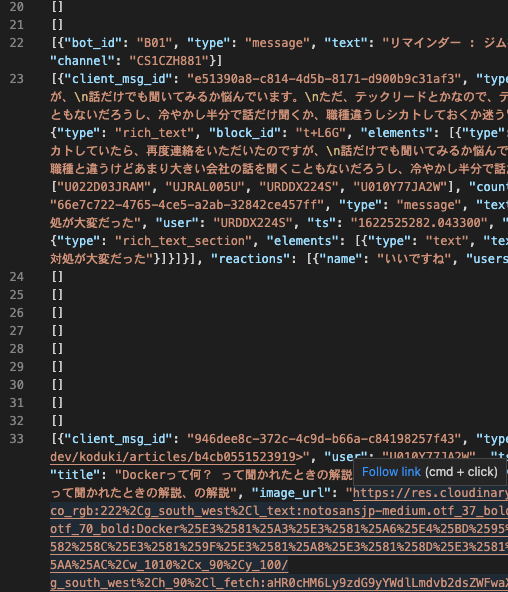
Task: Click line number 28 in the gutter
Action: click(17, 349)
